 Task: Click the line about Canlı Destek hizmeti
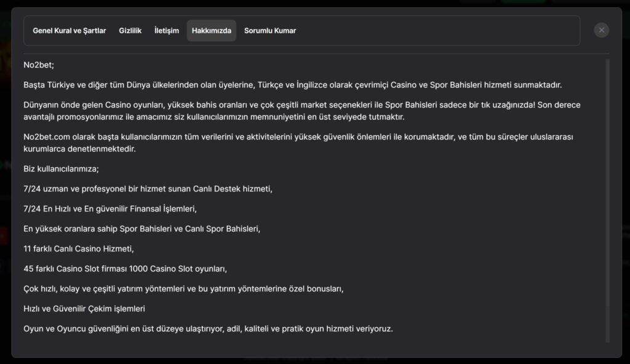(148, 189)
